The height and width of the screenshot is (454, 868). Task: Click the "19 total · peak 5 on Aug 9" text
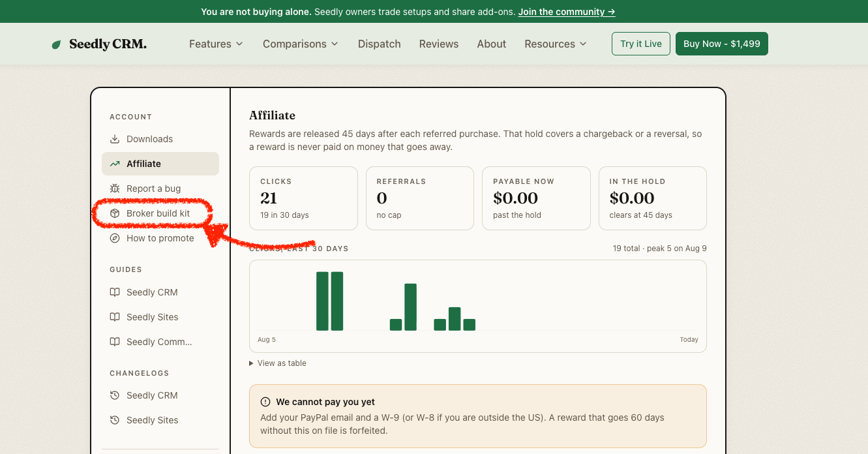(x=660, y=249)
